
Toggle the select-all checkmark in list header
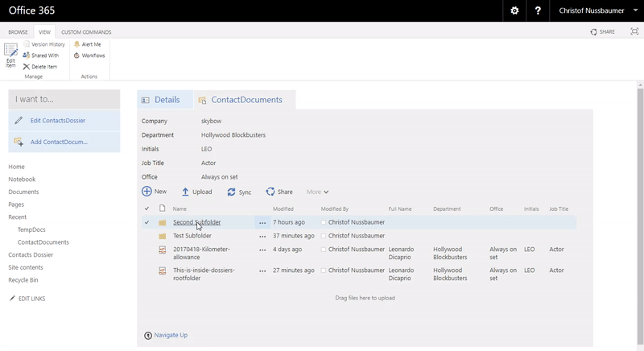pos(147,209)
